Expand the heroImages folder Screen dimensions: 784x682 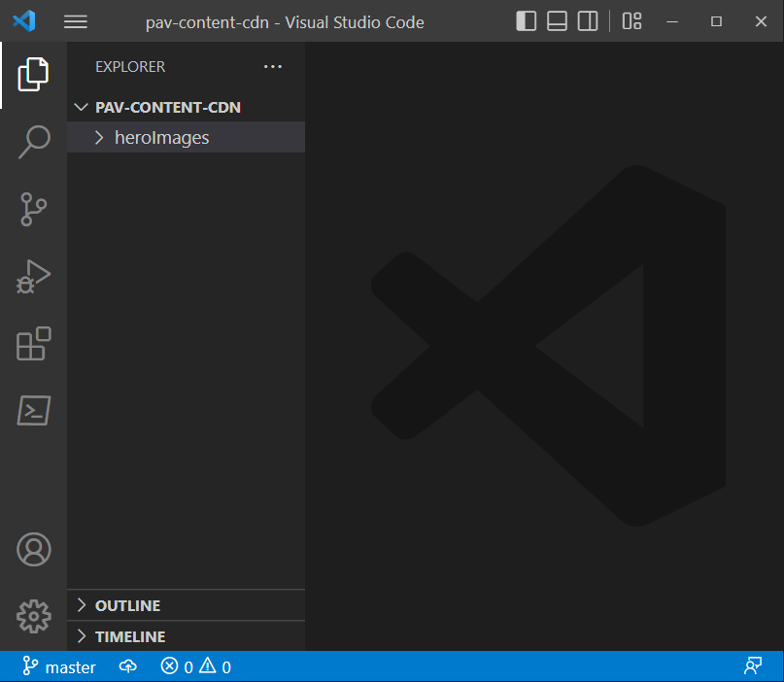click(186, 137)
